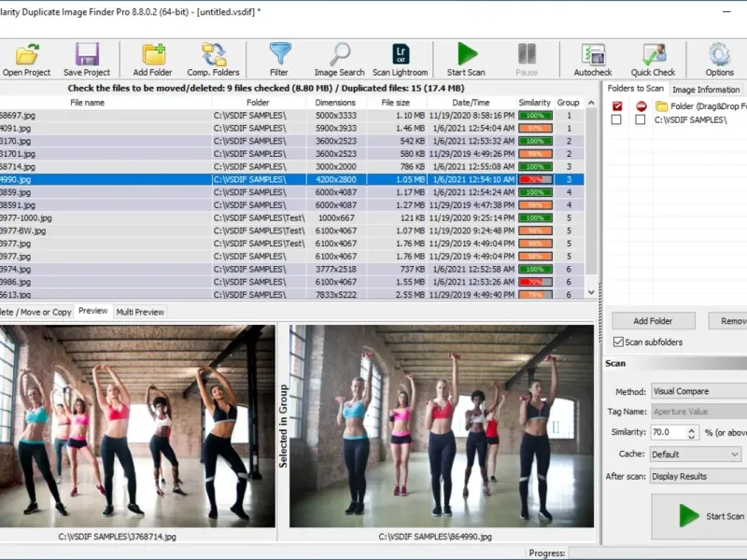Click the 70% similarity bar of the selected row
The height and width of the screenshot is (560, 747).
[535, 179]
